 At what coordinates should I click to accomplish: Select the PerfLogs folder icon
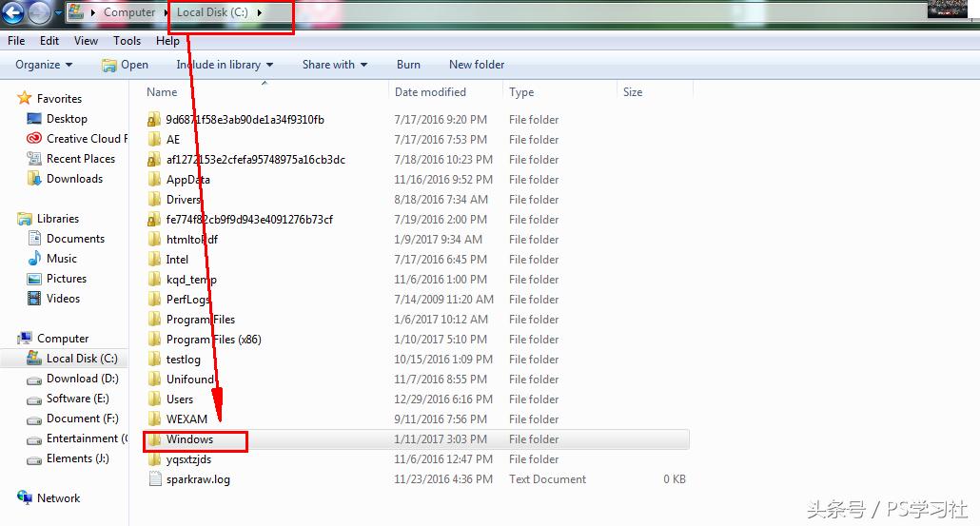tap(154, 300)
